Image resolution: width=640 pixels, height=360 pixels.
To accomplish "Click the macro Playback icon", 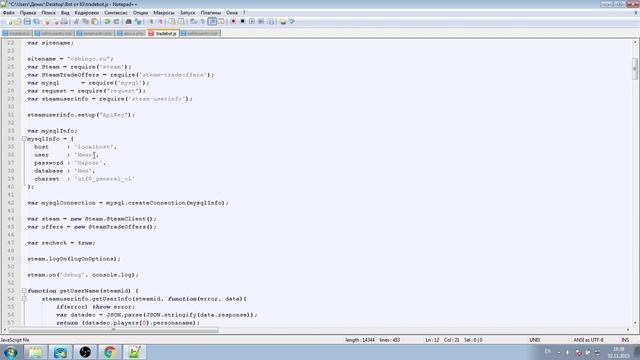I will click(x=252, y=21).
